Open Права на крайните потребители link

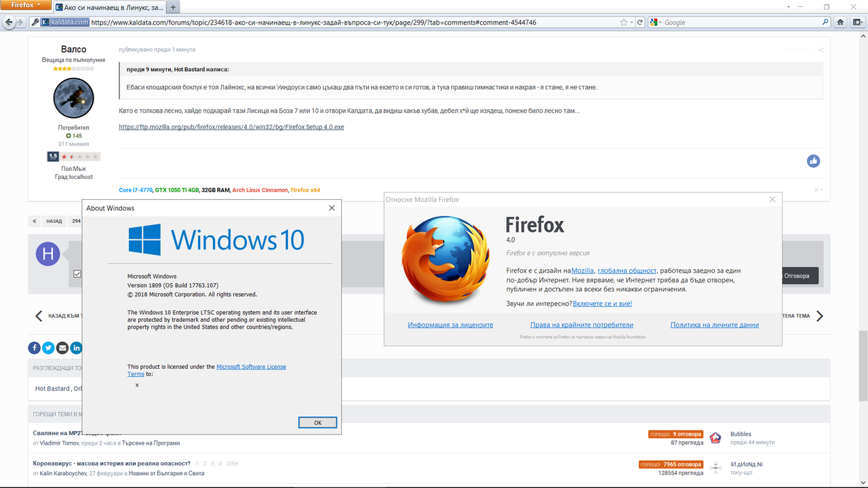click(582, 325)
